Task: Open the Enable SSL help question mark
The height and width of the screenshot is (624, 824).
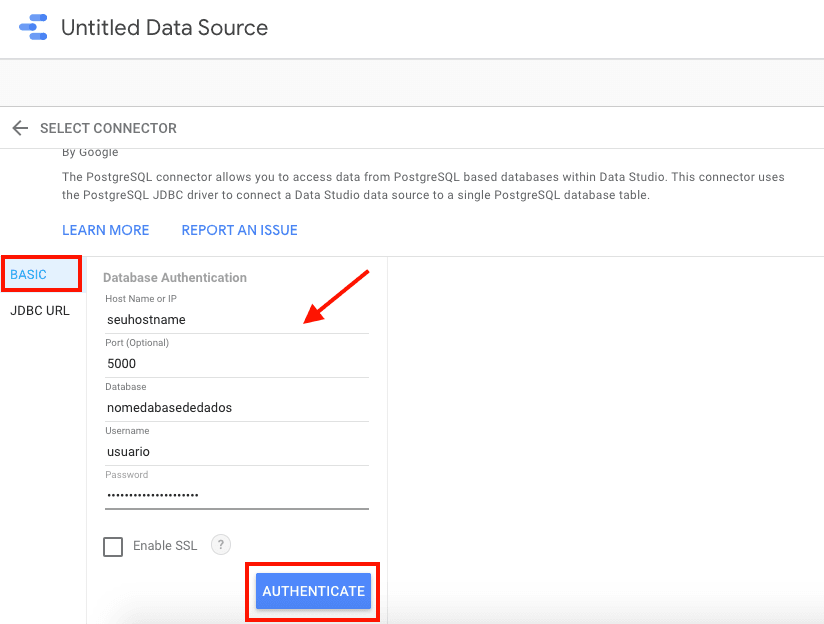Action: [221, 545]
